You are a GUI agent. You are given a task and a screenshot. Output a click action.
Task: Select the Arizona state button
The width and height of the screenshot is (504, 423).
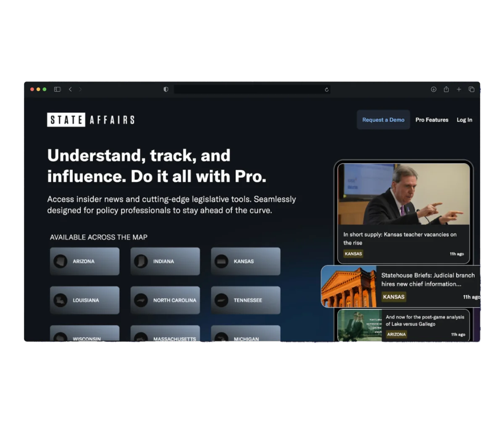84,261
